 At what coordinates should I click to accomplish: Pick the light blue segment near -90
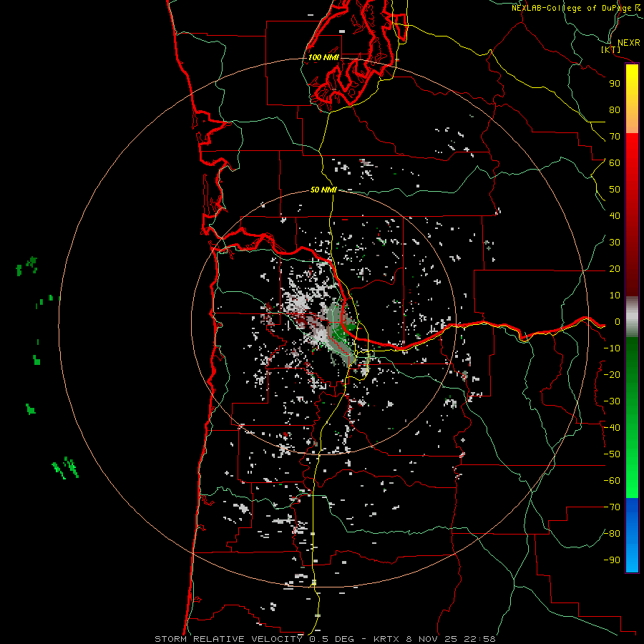point(632,559)
